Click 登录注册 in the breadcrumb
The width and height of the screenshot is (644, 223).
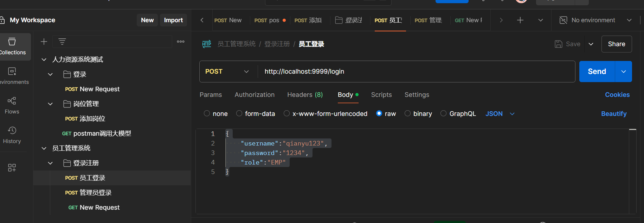point(277,44)
